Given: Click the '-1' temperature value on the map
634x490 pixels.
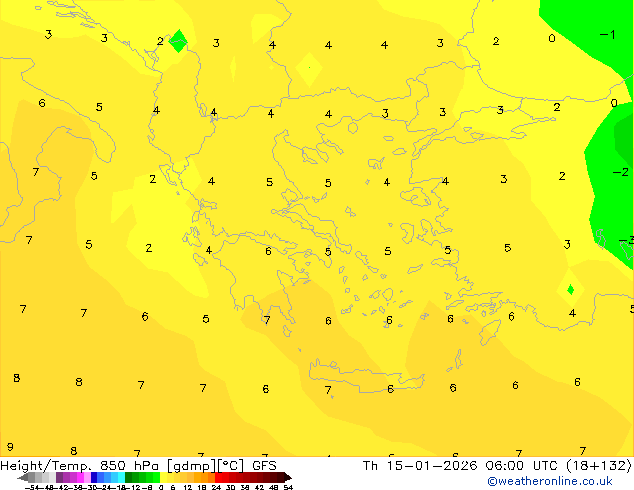Looking at the screenshot, I should coord(607,35).
